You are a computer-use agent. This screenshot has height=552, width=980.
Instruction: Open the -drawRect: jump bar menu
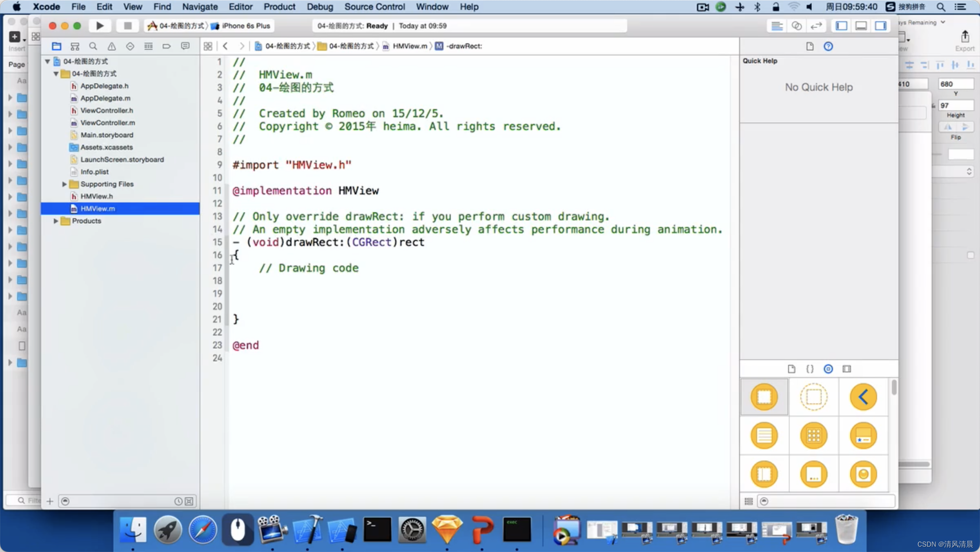coord(459,46)
